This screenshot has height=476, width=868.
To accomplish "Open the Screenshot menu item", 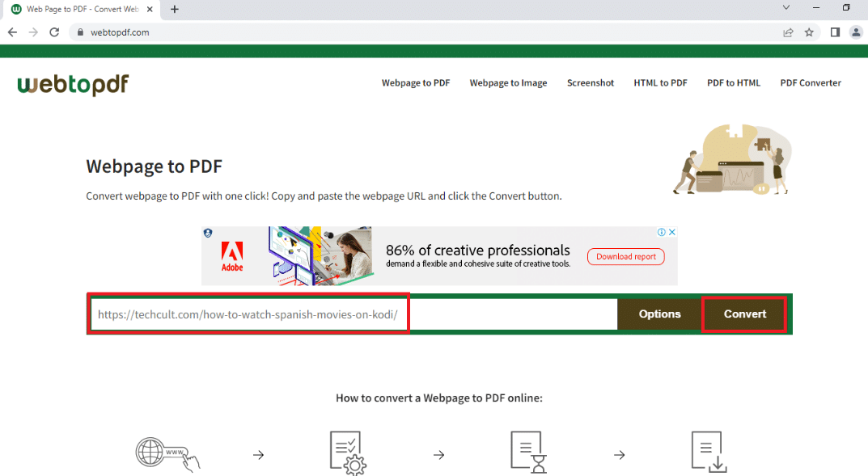I will (x=590, y=83).
